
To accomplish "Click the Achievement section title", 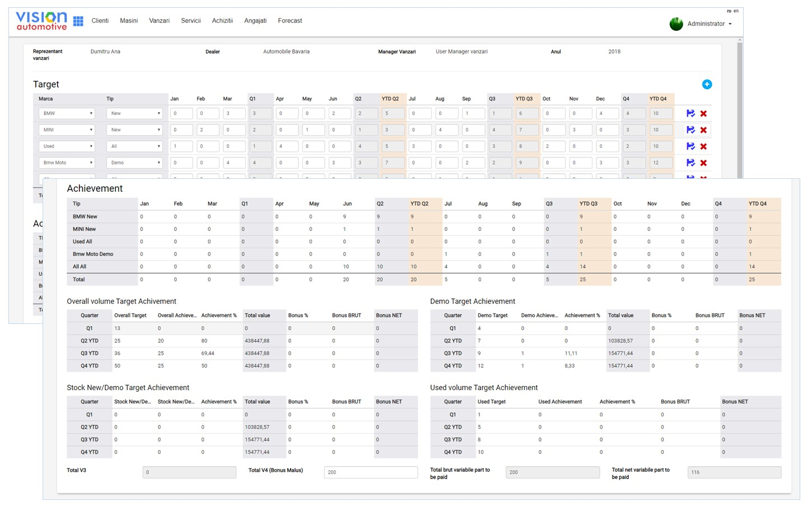I will click(x=95, y=188).
